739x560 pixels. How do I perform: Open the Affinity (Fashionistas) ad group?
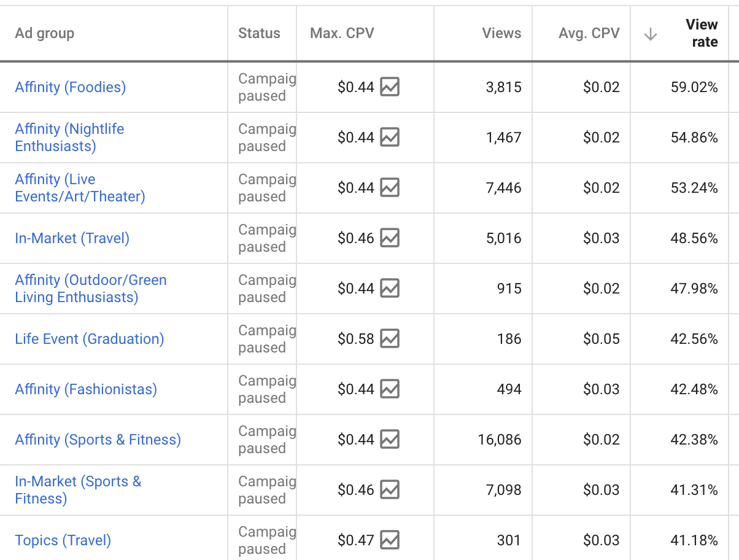(x=86, y=389)
